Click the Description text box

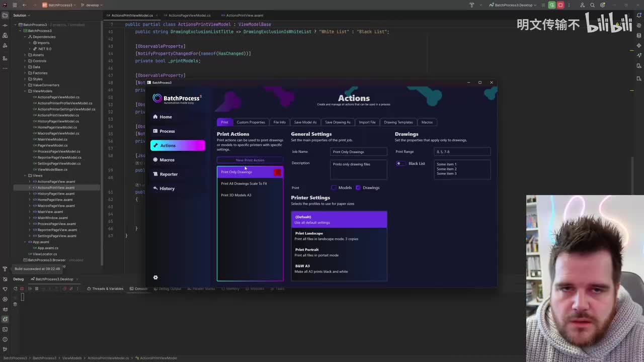[x=359, y=169]
